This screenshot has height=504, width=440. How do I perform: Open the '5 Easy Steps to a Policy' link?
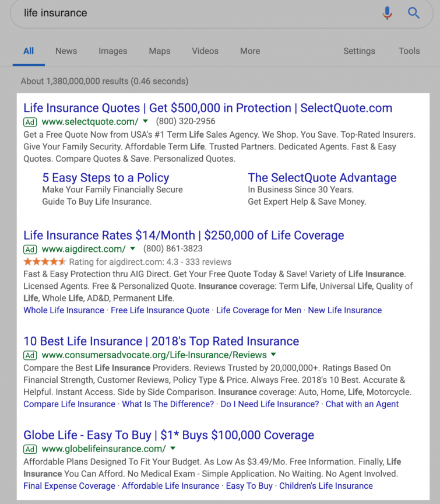pyautogui.click(x=105, y=178)
